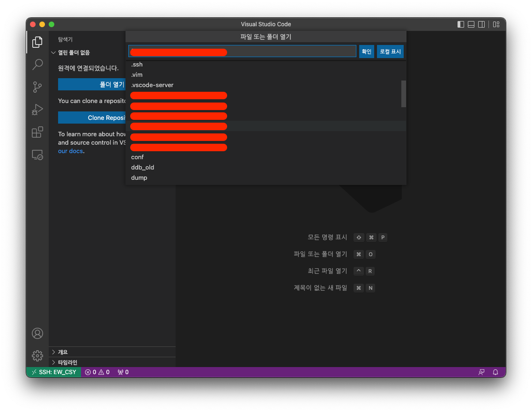Click the '파일 또는 폴더 열기' watermark hint
The width and height of the screenshot is (532, 412).
click(x=320, y=254)
